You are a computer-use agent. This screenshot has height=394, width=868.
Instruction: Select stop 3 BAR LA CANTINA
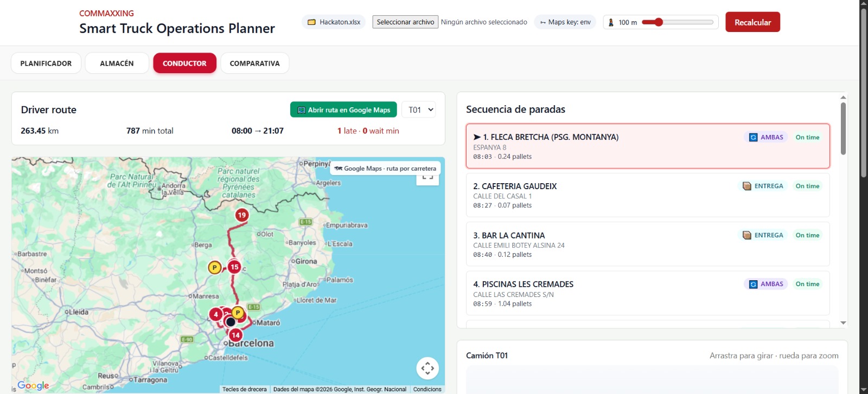point(648,244)
